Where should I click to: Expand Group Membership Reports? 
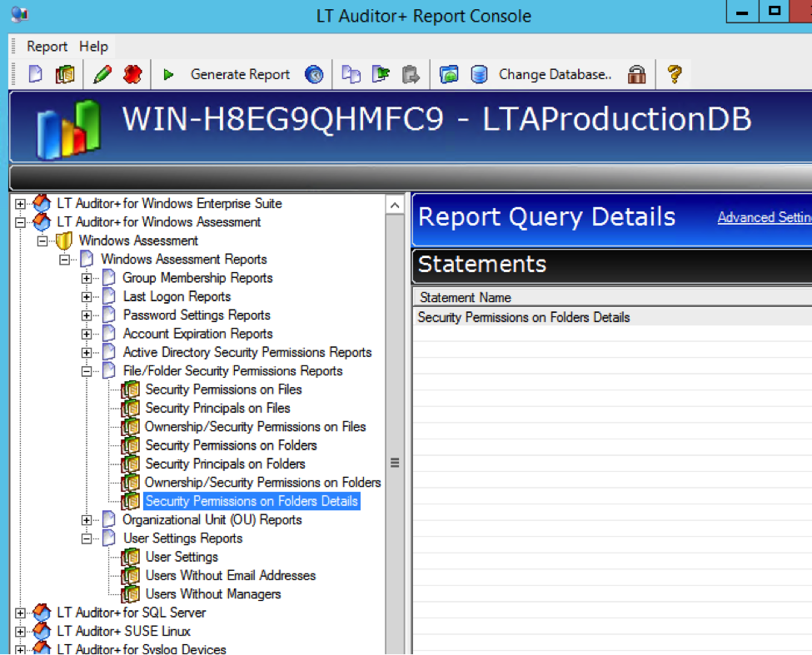tap(87, 278)
